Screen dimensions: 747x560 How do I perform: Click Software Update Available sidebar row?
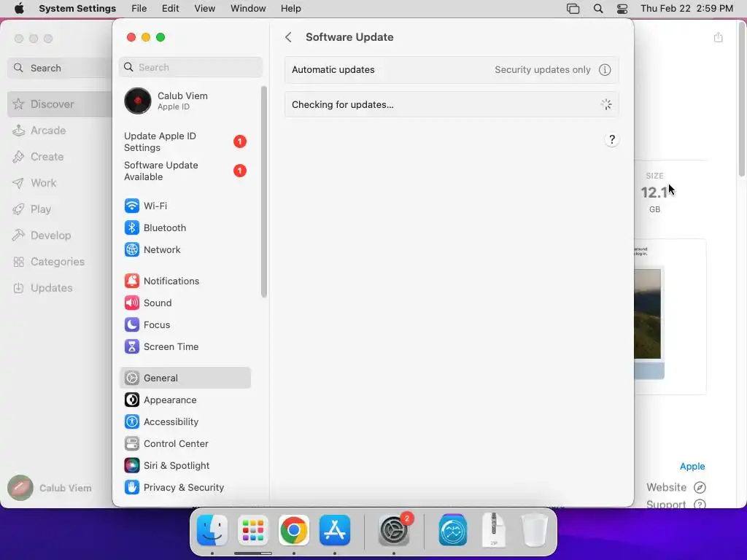tap(185, 171)
